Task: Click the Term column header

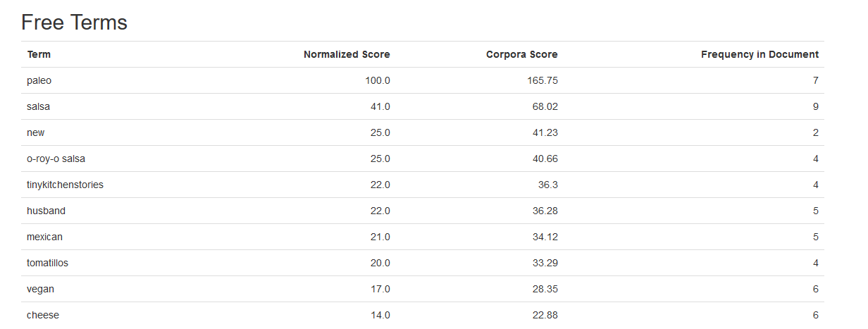Action: pos(39,54)
